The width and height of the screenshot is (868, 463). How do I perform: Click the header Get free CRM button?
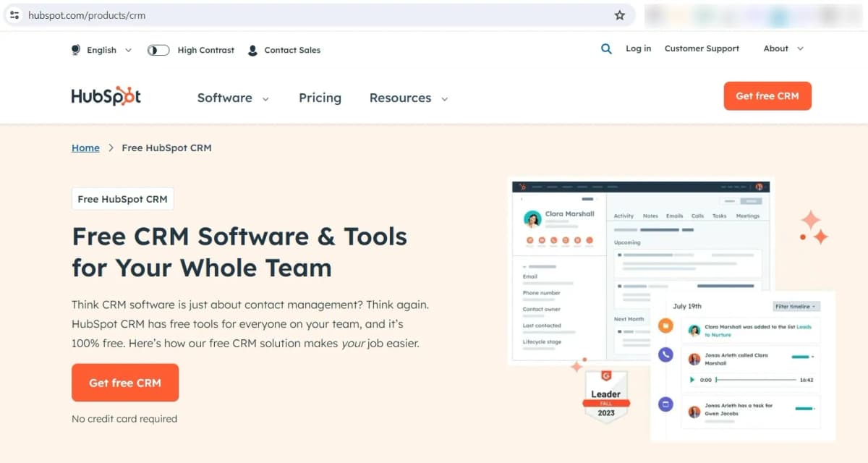[767, 96]
